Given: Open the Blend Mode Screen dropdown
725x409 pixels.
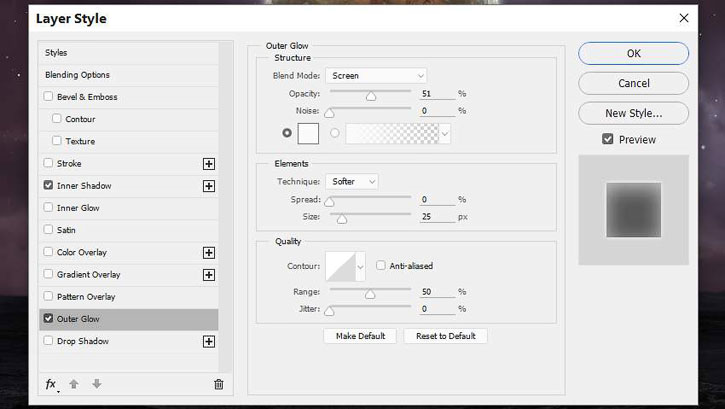Looking at the screenshot, I should pyautogui.click(x=376, y=76).
